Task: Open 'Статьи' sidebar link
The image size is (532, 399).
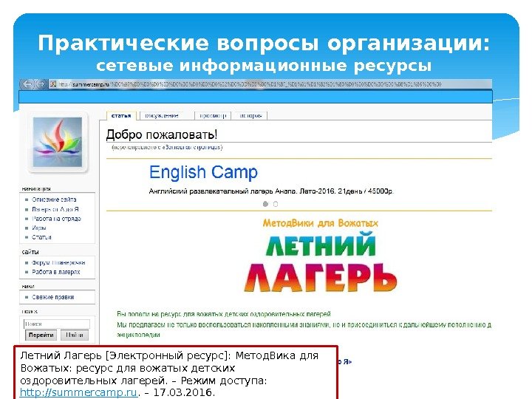Action: point(41,237)
